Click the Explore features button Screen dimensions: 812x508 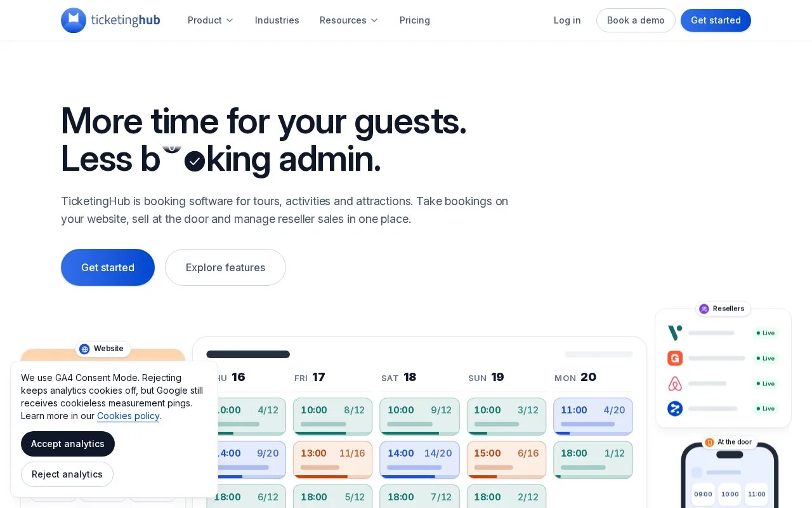point(225,267)
